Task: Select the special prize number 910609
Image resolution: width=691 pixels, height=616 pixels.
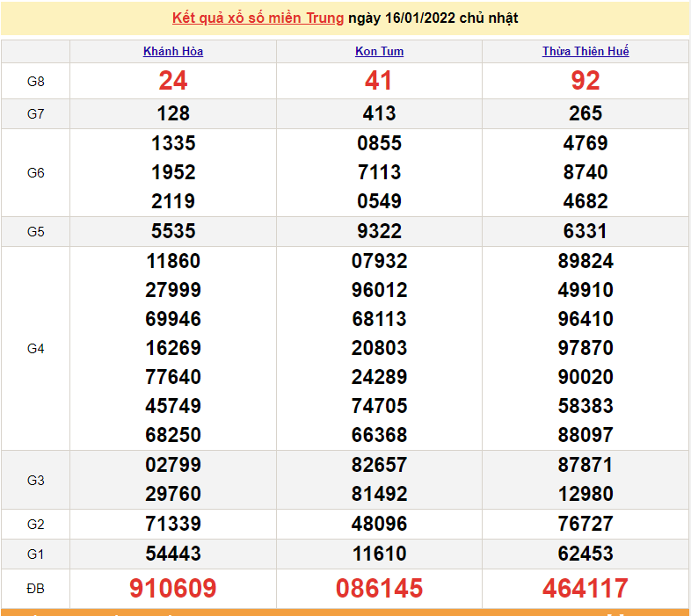Action: coord(173,588)
